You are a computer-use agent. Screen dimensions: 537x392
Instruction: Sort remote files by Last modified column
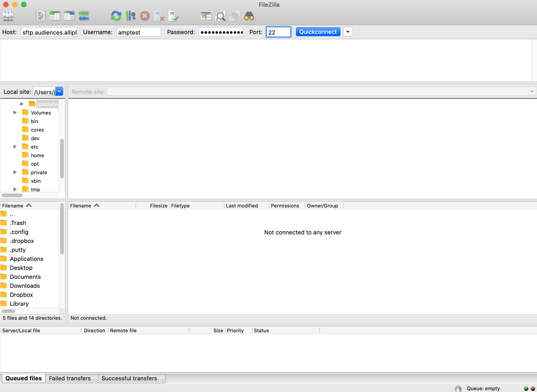(x=242, y=205)
